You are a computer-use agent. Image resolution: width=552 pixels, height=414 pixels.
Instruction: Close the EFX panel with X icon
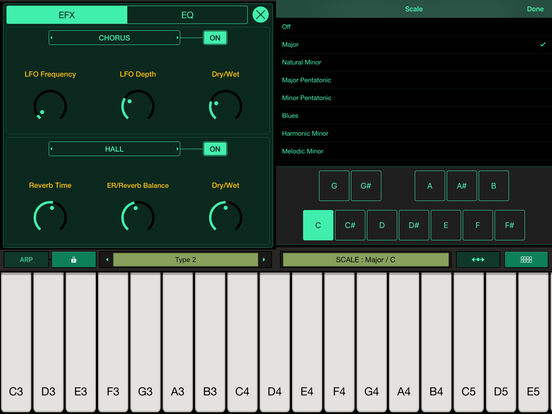point(261,15)
